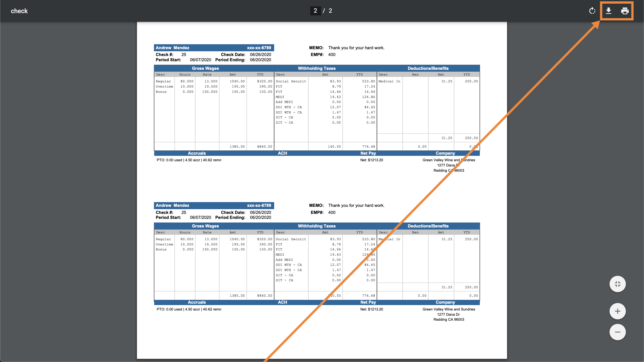This screenshot has height=362, width=644.
Task: Click zoom in button on right panel
Action: 617,311
